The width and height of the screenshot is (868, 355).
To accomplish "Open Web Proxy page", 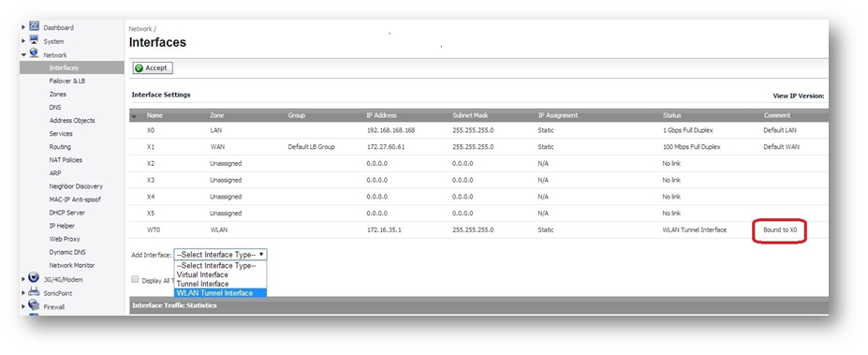I will (x=65, y=239).
